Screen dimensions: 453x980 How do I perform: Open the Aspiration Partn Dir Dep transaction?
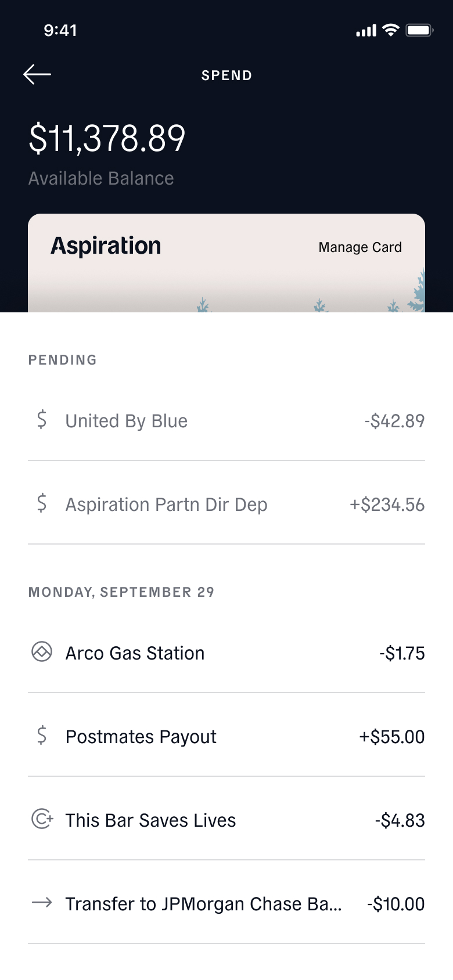[x=227, y=503]
